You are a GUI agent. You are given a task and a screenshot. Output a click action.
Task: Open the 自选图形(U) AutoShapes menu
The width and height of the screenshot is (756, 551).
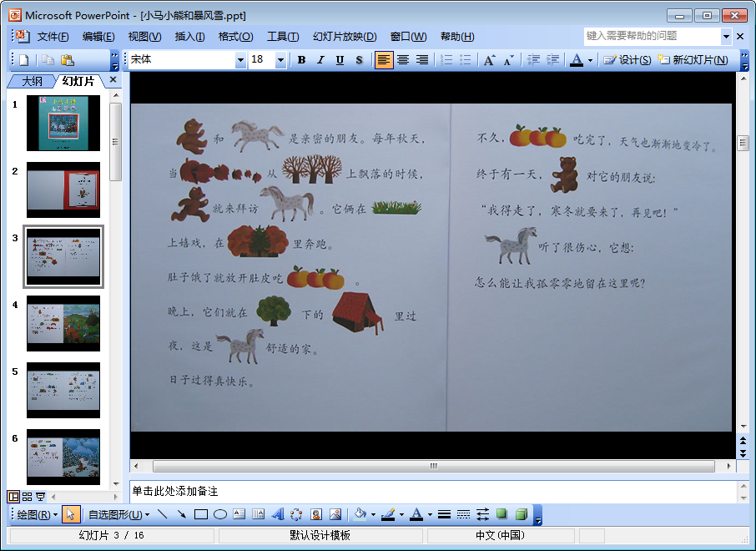[x=118, y=515]
